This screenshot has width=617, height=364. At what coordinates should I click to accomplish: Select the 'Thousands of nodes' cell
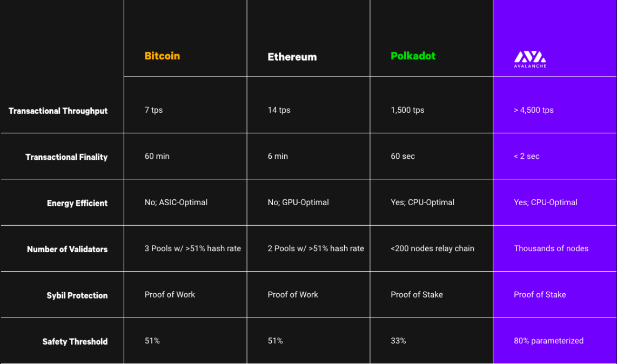[551, 248]
